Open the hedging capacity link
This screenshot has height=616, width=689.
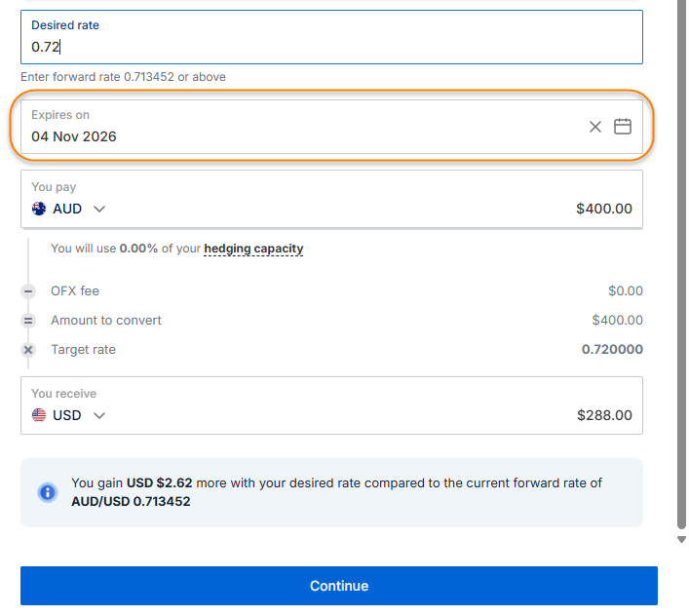[253, 249]
